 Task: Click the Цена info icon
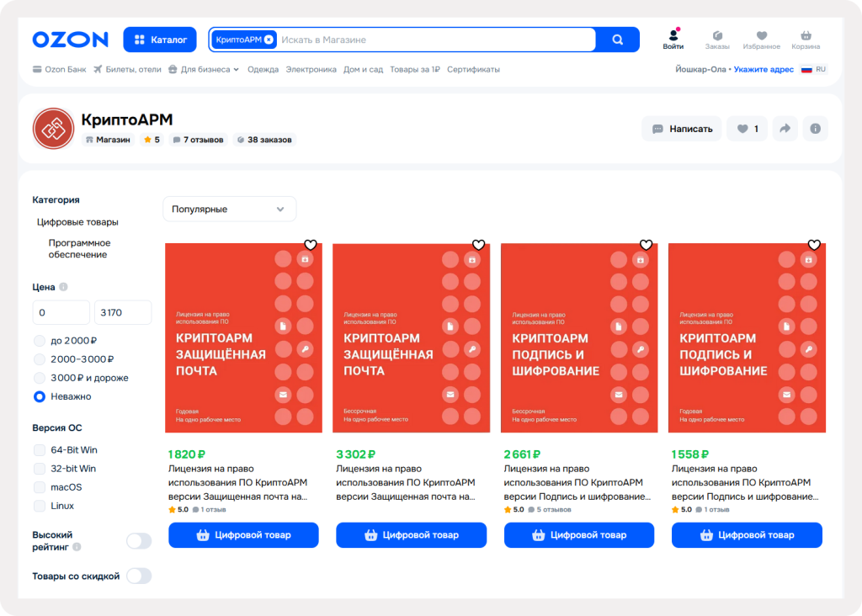pyautogui.click(x=63, y=287)
